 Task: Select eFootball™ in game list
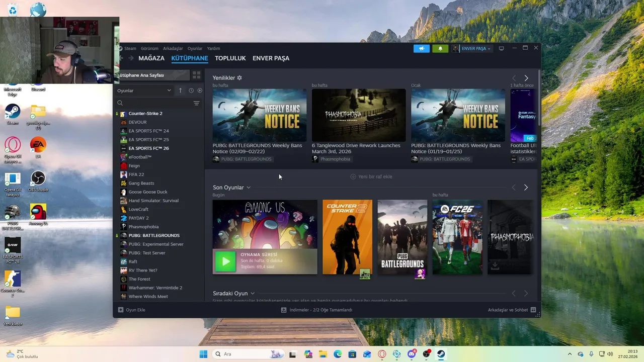(x=140, y=157)
